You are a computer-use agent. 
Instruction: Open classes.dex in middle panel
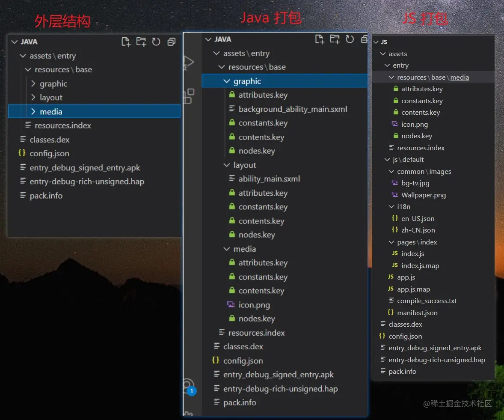(x=243, y=347)
